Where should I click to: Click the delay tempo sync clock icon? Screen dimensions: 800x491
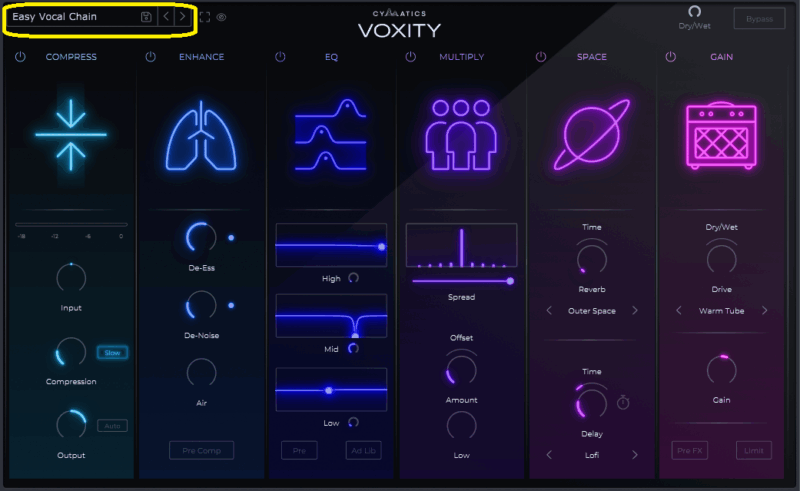[623, 402]
